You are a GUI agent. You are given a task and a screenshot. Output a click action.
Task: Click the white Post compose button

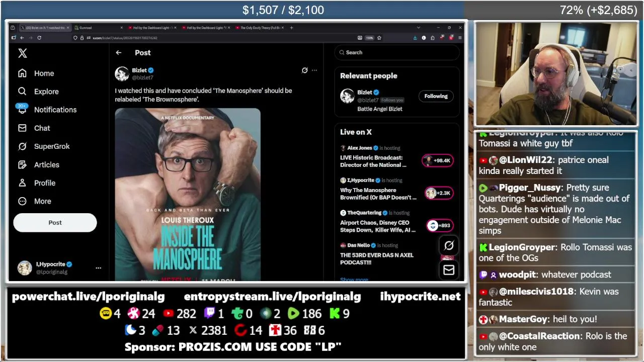pos(55,223)
